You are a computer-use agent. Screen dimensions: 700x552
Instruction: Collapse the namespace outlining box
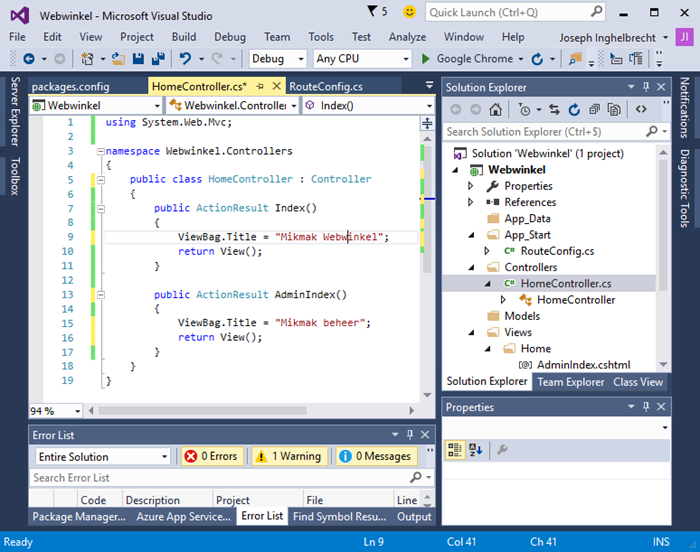101,151
